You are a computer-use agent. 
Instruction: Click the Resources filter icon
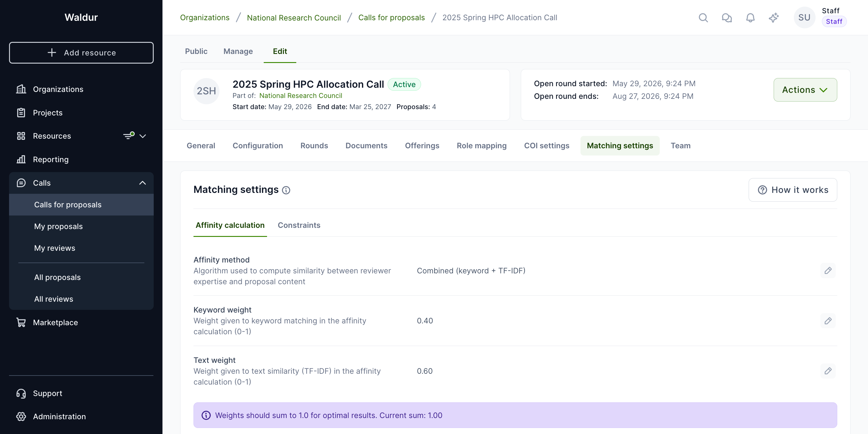pos(129,135)
